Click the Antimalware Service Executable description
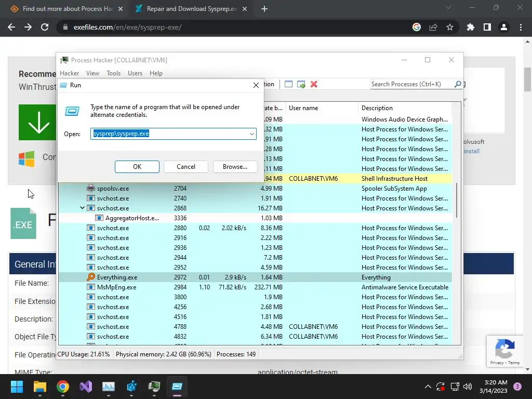Image resolution: width=532 pixels, height=399 pixels. pos(405,287)
